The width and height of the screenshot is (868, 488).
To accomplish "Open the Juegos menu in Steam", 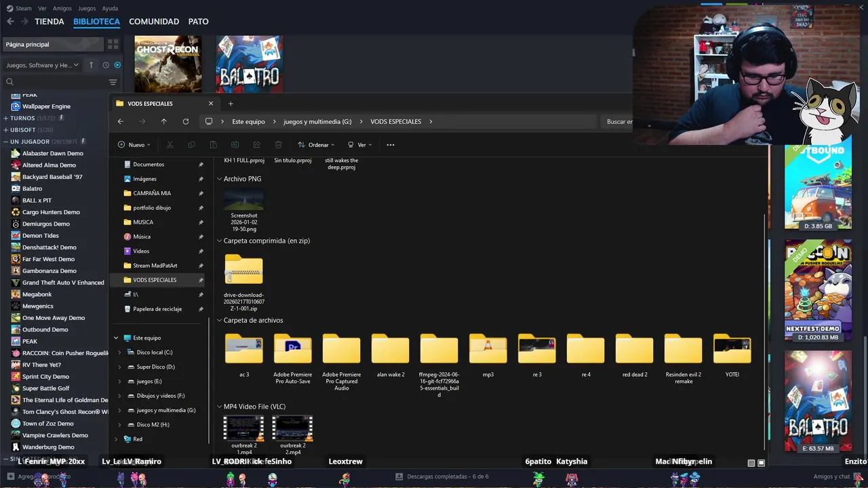I will [87, 8].
